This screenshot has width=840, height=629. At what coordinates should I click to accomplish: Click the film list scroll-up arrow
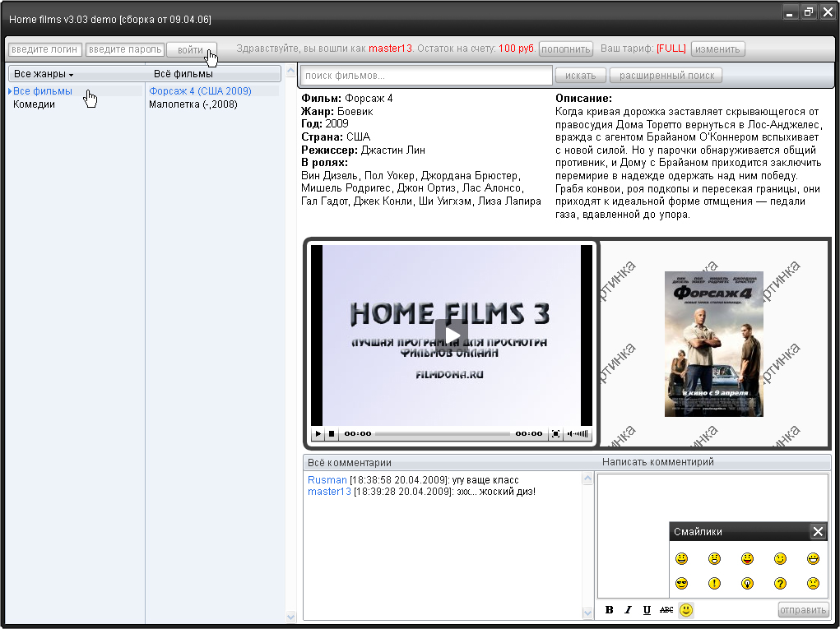(291, 72)
